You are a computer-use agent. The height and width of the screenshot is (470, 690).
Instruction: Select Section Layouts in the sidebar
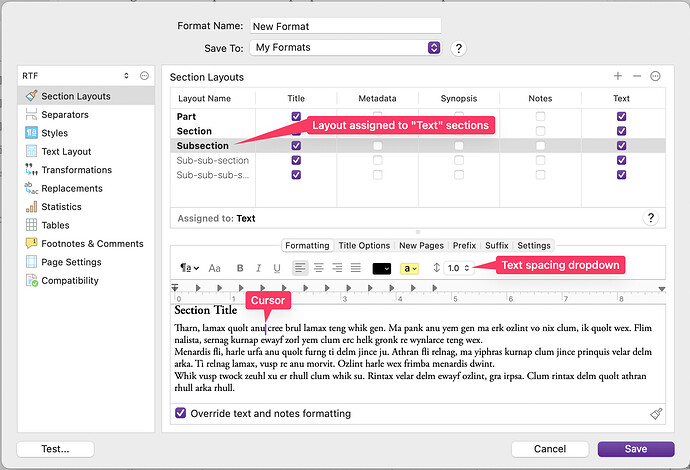coord(86,96)
